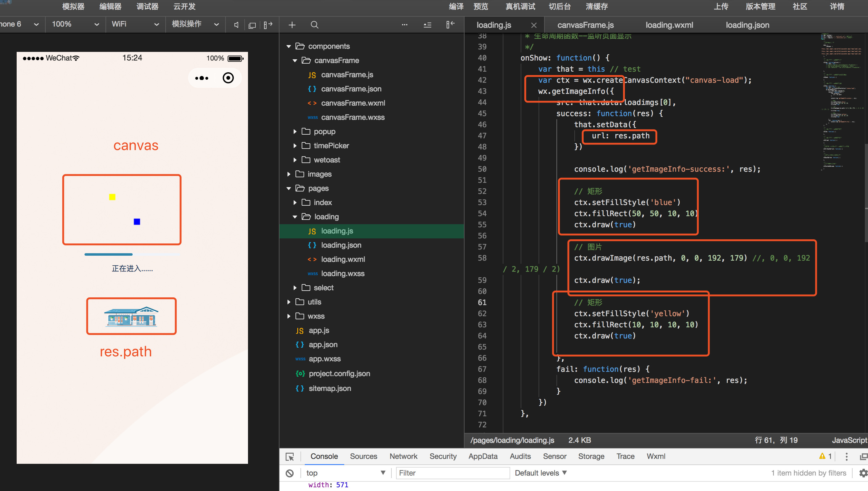
Task: Click the mute speaker icon in simulator toolbar
Action: click(236, 25)
